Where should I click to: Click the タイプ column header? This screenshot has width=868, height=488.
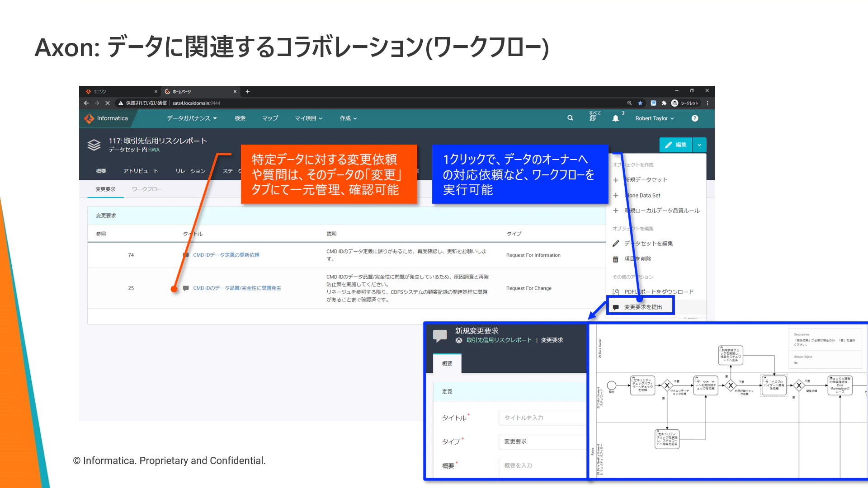(x=514, y=234)
